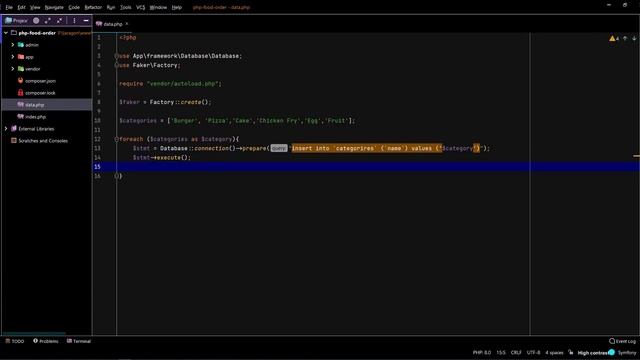The image size is (640, 360).
Task: Open the Edit menu
Action: (x=22, y=7)
